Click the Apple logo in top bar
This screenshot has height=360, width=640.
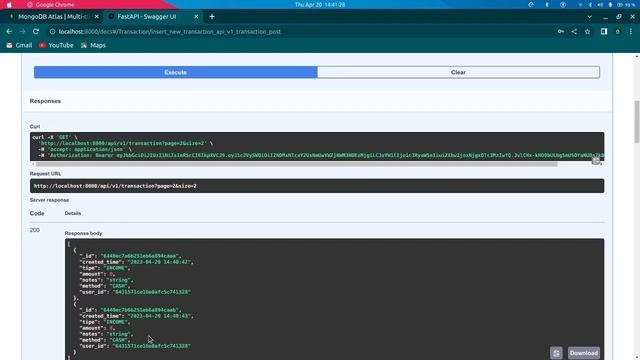[x=9, y=5]
